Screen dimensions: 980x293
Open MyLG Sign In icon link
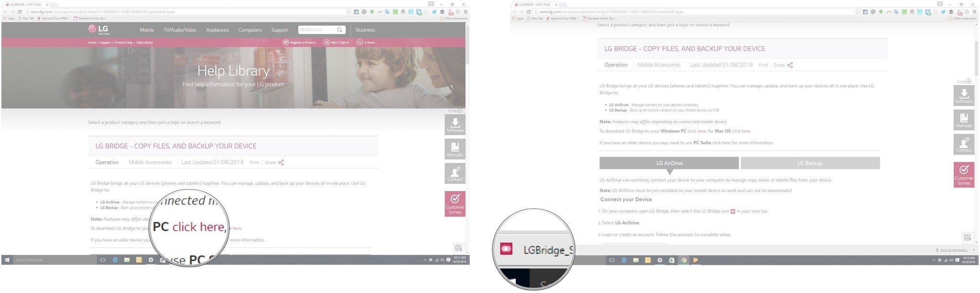(336, 43)
